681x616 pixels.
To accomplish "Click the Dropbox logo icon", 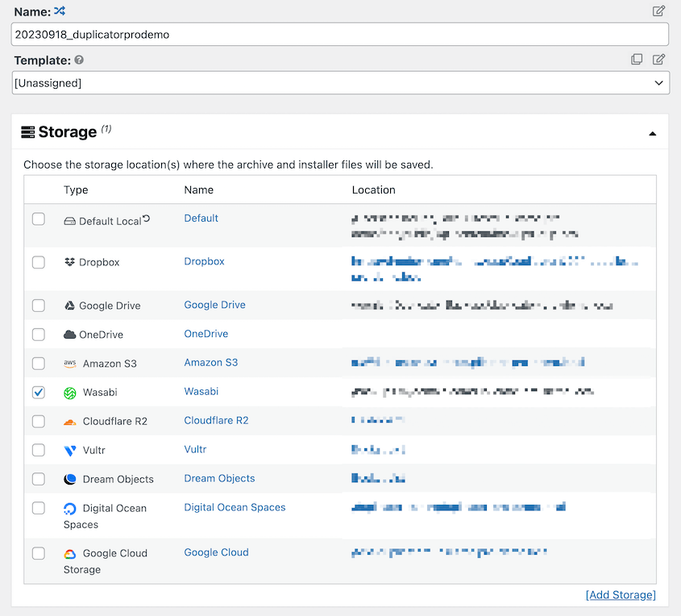I will [69, 262].
